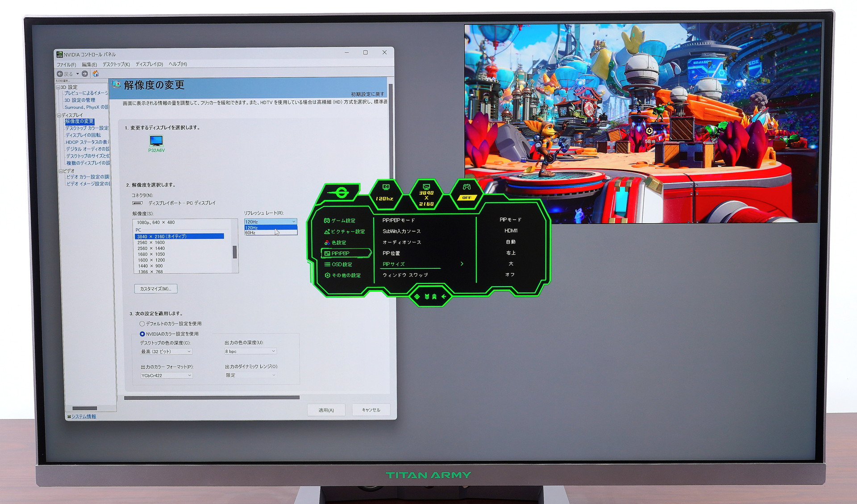This screenshot has height=504, width=857.
Task: Open ファイル(F) menu
Action: point(66,65)
